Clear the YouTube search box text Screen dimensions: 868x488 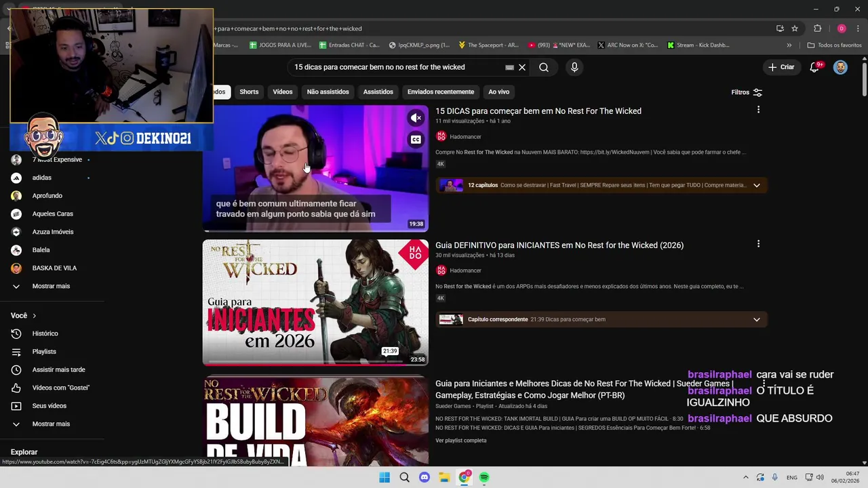pyautogui.click(x=522, y=67)
